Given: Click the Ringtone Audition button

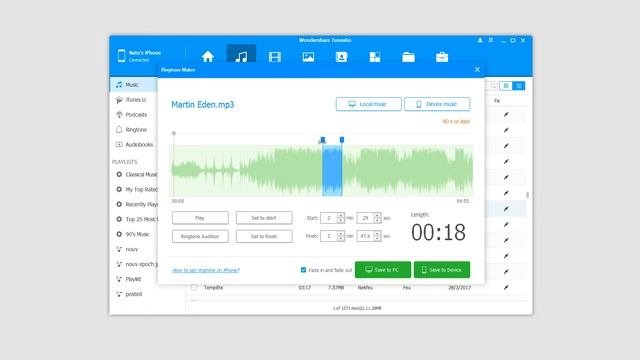Looking at the screenshot, I should coord(200,236).
